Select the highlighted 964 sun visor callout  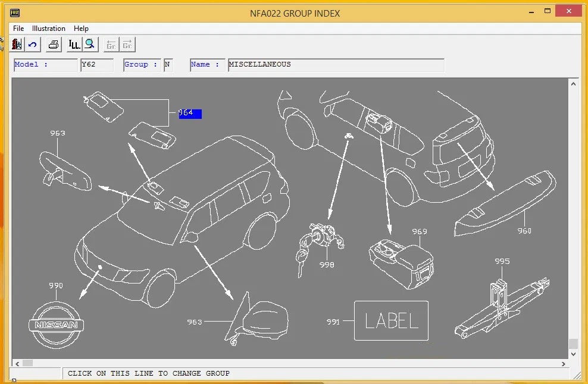pyautogui.click(x=190, y=113)
